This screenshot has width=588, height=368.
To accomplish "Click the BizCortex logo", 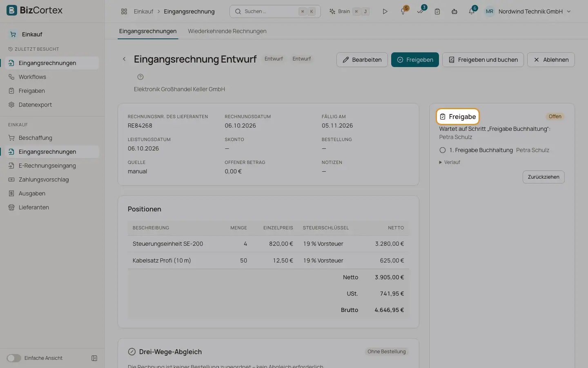I will pos(35,10).
